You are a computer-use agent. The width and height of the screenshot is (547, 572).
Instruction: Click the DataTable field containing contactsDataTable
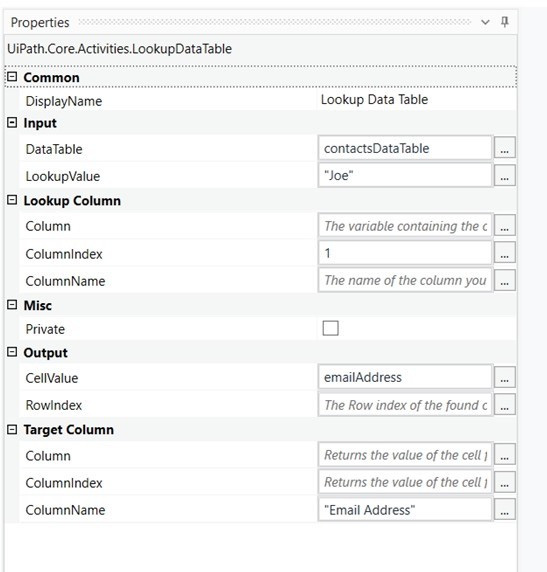[x=405, y=148]
